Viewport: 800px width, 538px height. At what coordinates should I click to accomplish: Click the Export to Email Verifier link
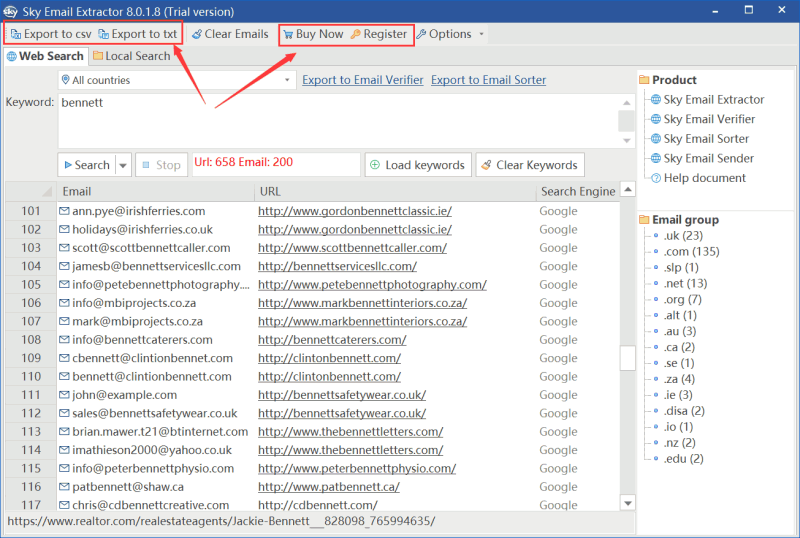click(x=362, y=80)
